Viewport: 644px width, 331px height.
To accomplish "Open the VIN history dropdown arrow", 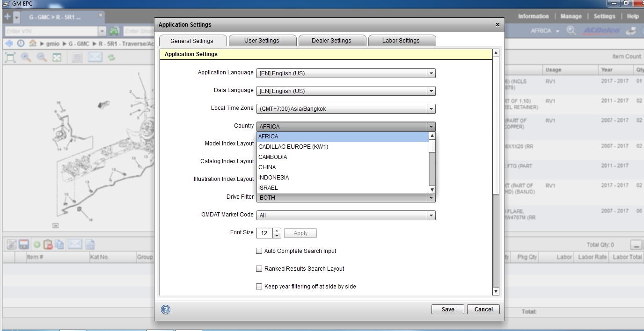I will pyautogui.click(x=103, y=31).
